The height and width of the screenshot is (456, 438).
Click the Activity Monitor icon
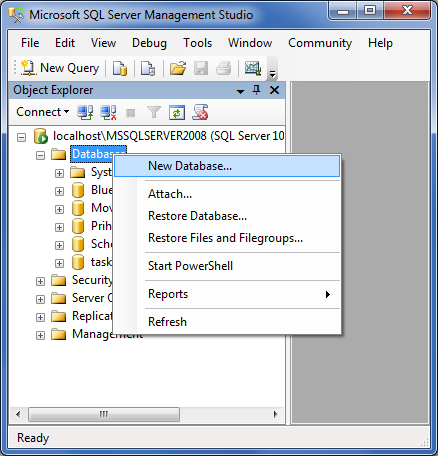(x=253, y=68)
